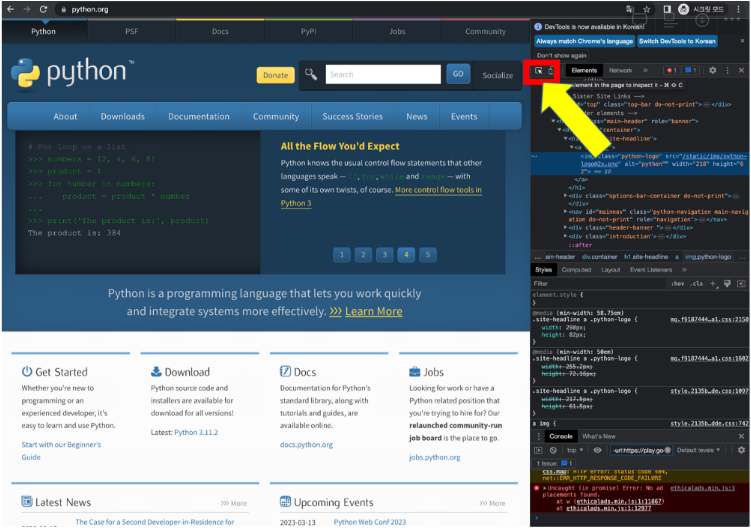Open the 1 Issue console badge

click(x=554, y=463)
